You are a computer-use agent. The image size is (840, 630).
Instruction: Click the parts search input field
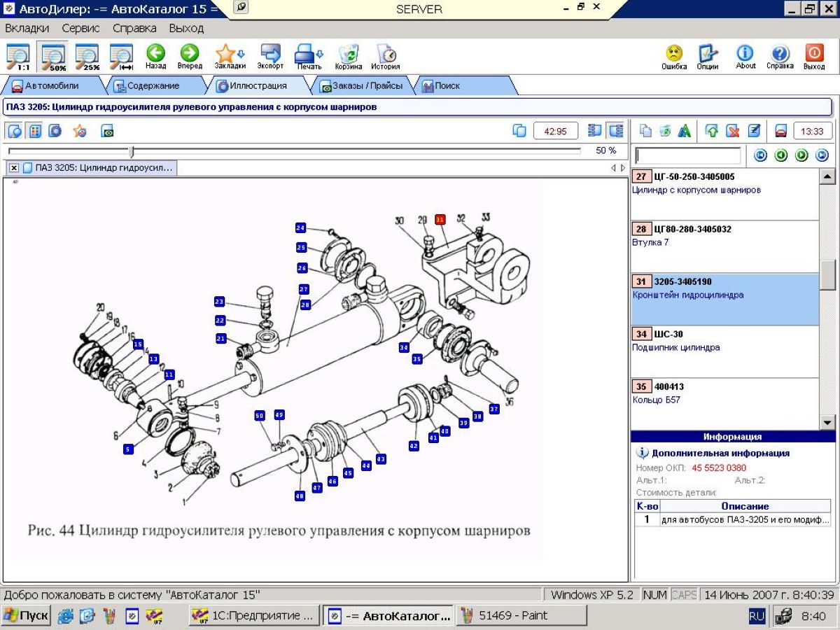[687, 155]
